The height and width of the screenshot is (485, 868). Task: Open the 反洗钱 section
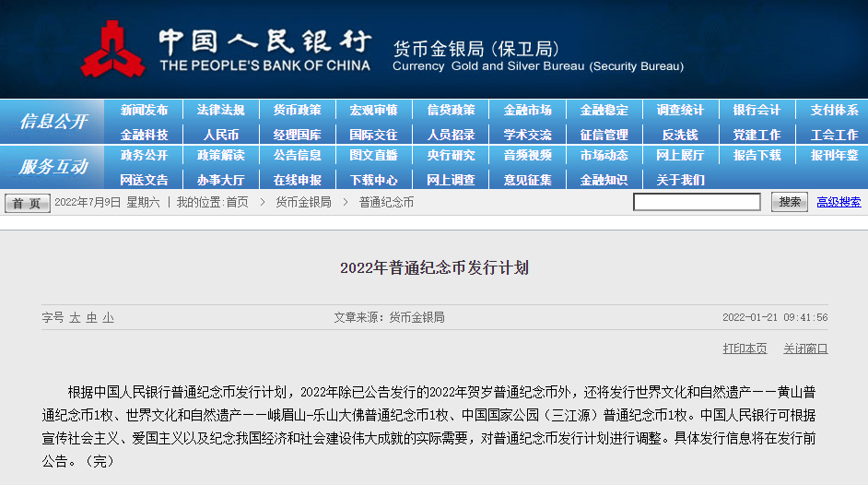(x=680, y=135)
